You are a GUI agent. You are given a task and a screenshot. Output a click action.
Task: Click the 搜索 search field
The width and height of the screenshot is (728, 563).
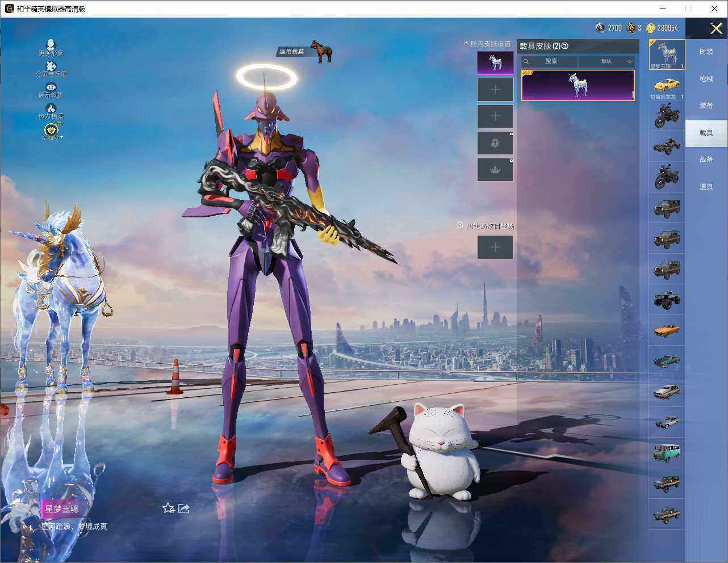pos(550,61)
